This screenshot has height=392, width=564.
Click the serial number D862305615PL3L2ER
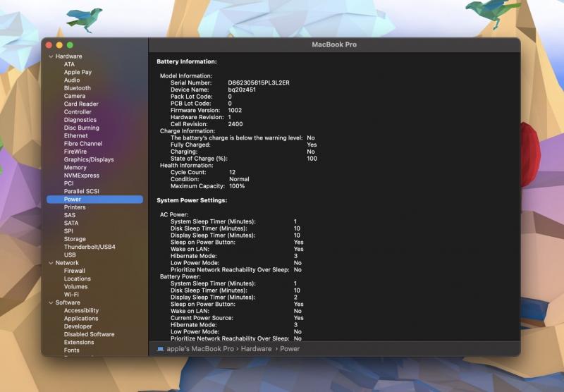click(259, 82)
